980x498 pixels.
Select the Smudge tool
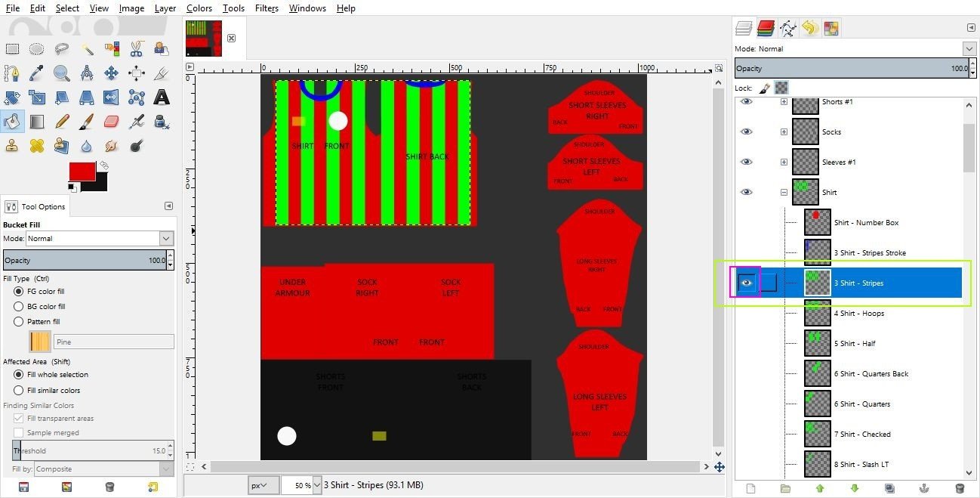(112, 146)
